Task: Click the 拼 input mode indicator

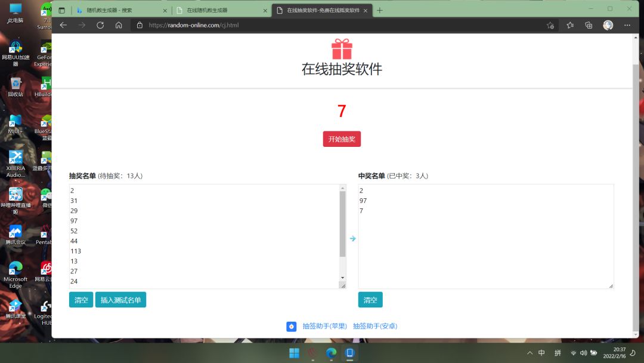Action: 558,353
